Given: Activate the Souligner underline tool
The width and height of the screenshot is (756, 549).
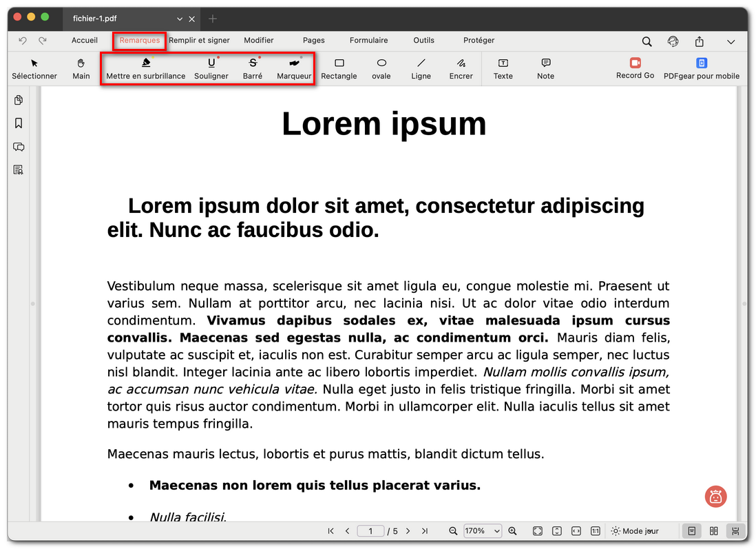Looking at the screenshot, I should [x=211, y=69].
